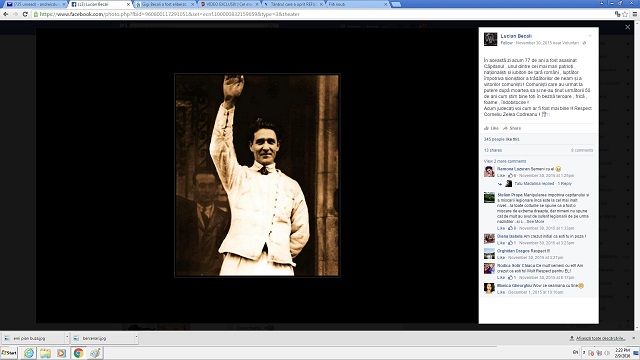Screen dimensions: 640x360
Task: Open Diana Izabela's profile
Action: tap(510, 236)
